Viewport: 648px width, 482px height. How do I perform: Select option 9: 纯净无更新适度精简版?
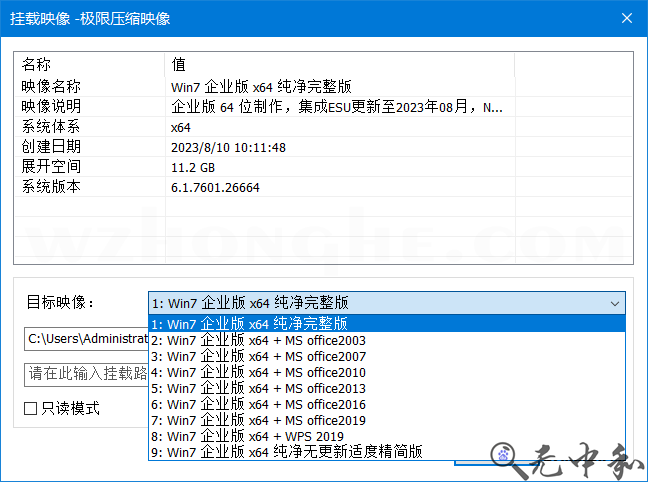(386, 452)
